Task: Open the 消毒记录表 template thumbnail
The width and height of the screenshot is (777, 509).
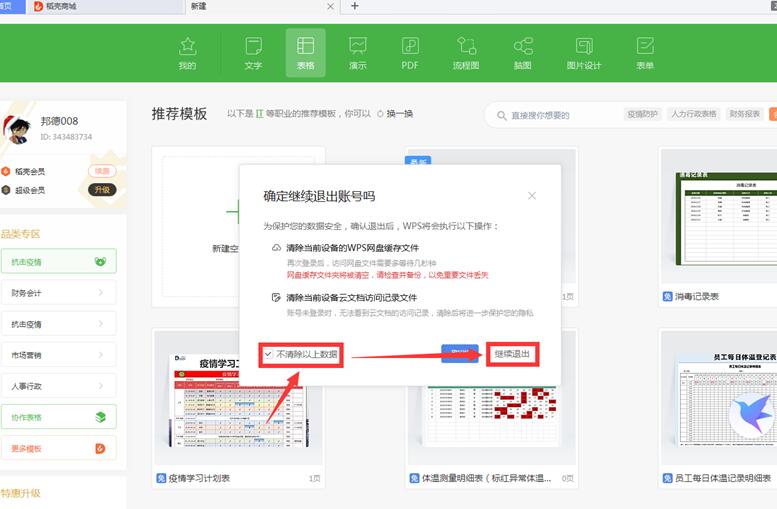Action: tap(719, 216)
